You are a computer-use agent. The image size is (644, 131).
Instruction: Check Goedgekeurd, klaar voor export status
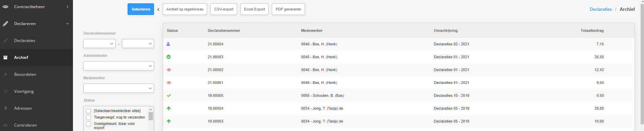(88, 124)
